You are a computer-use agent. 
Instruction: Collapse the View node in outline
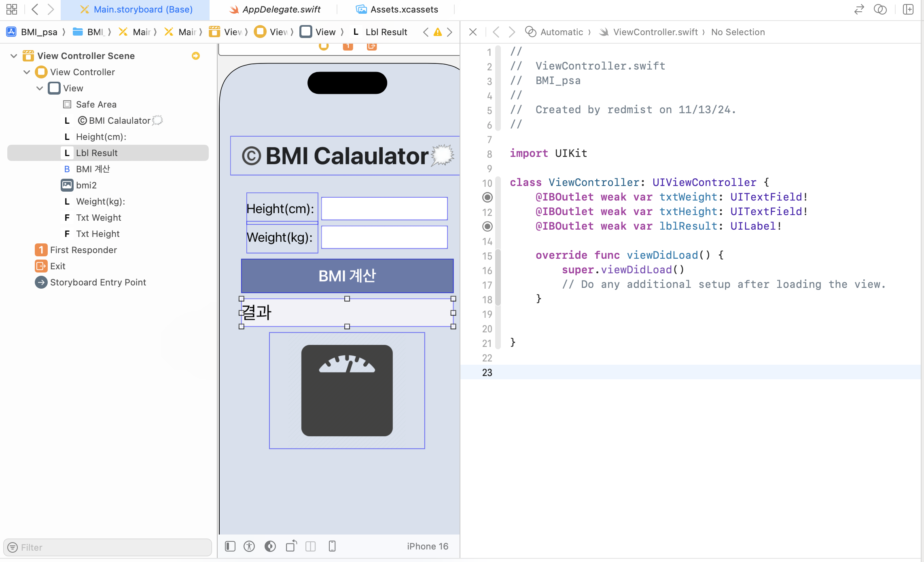[40, 88]
